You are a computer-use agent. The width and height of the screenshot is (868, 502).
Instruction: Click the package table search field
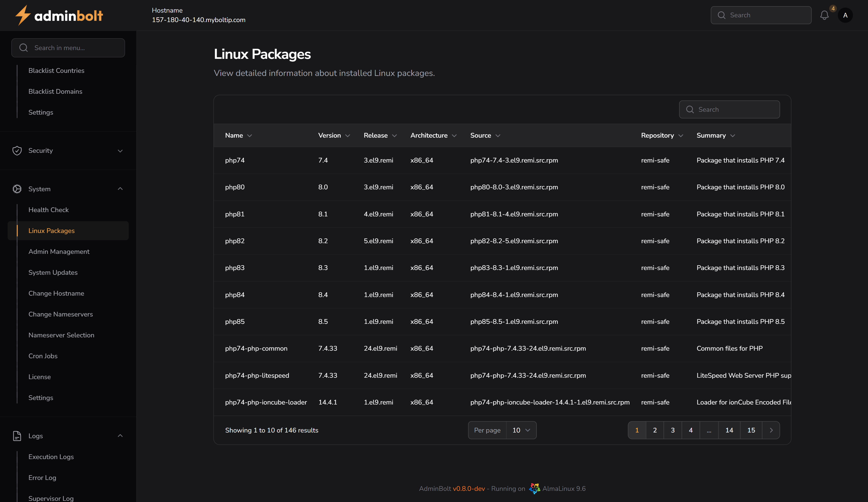coord(729,110)
